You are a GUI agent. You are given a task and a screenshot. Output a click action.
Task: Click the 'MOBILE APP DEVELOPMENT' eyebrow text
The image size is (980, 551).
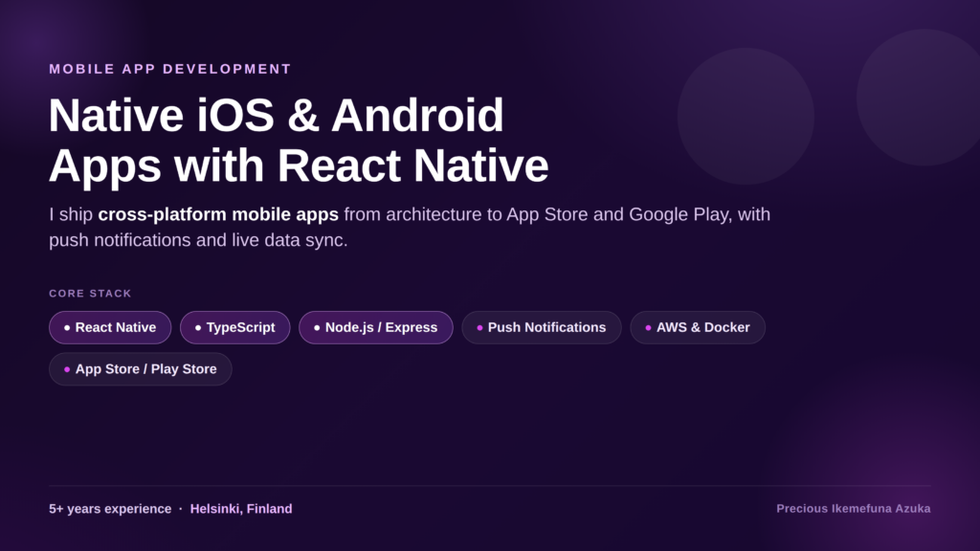click(170, 69)
